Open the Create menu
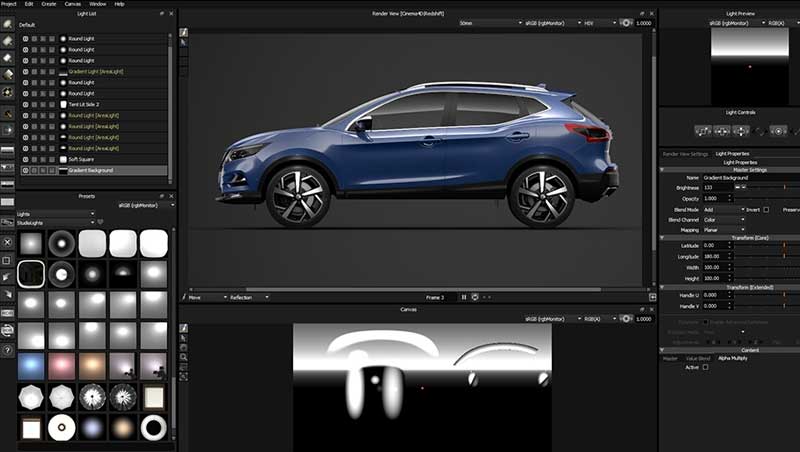Image resolution: width=800 pixels, height=452 pixels. tap(49, 4)
